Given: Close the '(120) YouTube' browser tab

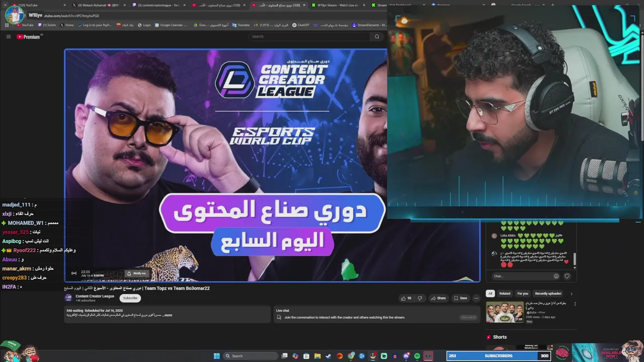Looking at the screenshot, I should [64, 5].
